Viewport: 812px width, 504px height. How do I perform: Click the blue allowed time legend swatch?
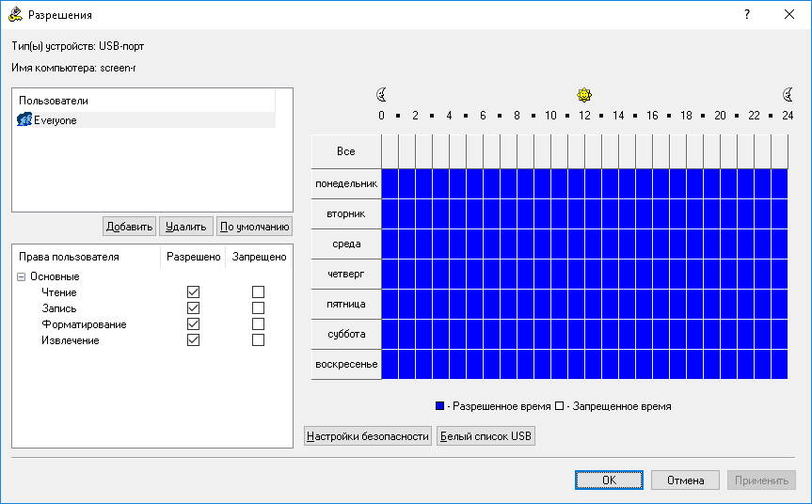[x=439, y=406]
